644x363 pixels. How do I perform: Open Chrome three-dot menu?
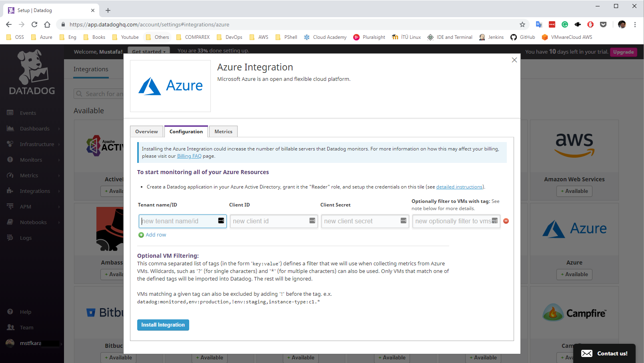(x=635, y=24)
